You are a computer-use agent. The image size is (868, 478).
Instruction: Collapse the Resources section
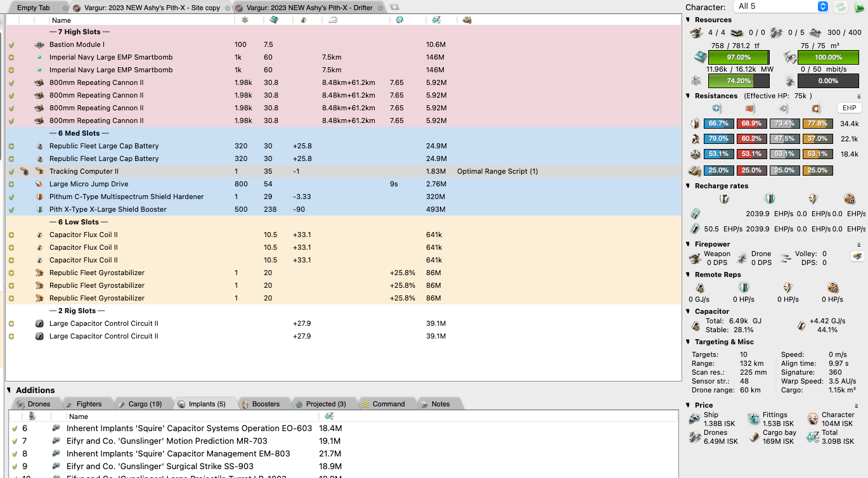click(x=689, y=20)
